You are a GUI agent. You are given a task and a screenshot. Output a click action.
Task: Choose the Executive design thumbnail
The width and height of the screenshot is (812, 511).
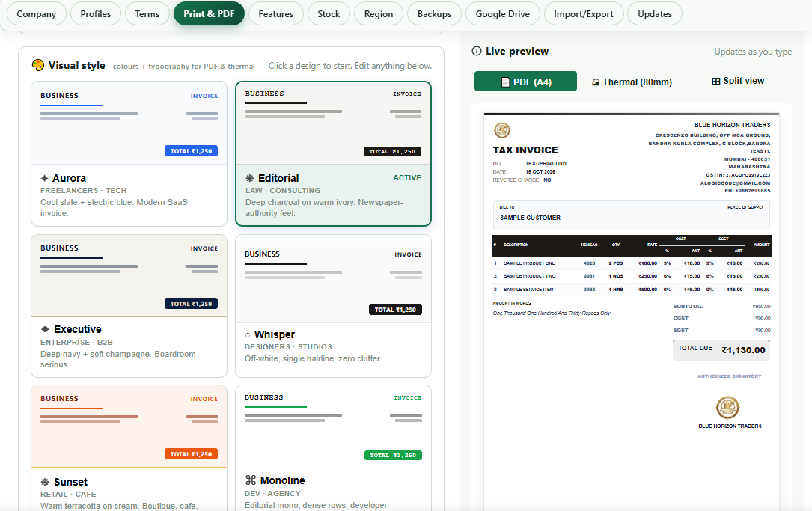(129, 275)
